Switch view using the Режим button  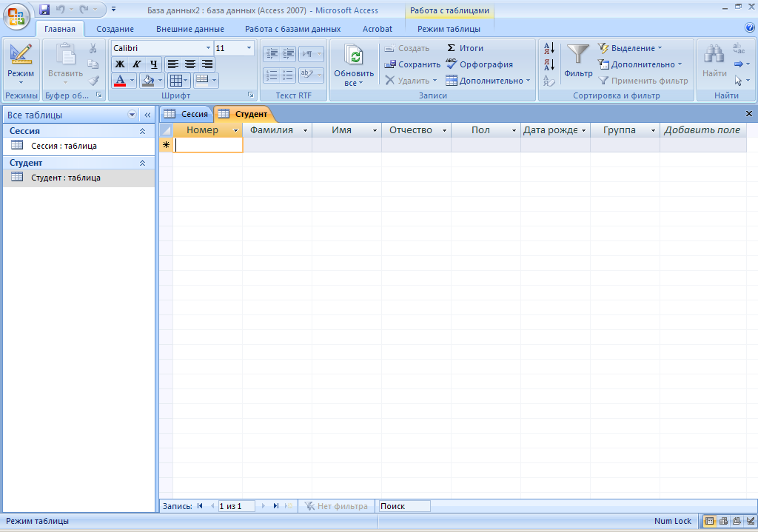(21, 64)
